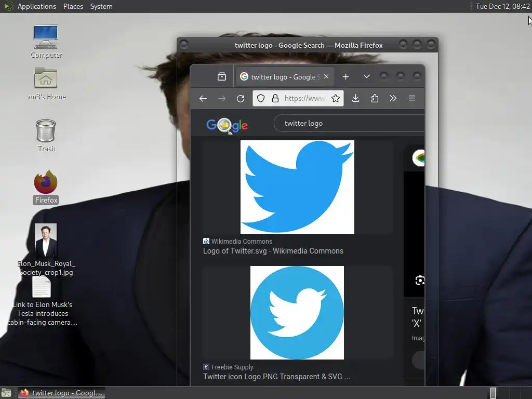Select the Computer desktop icon

click(x=46, y=42)
